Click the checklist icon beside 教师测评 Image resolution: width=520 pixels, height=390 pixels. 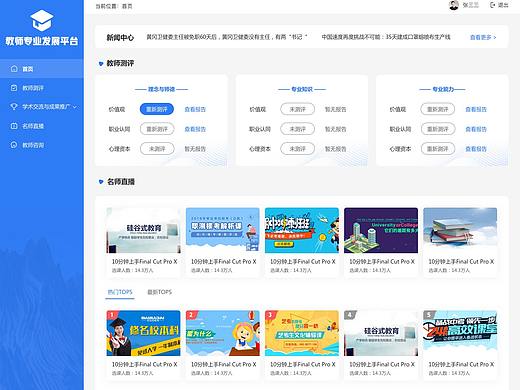[14, 88]
